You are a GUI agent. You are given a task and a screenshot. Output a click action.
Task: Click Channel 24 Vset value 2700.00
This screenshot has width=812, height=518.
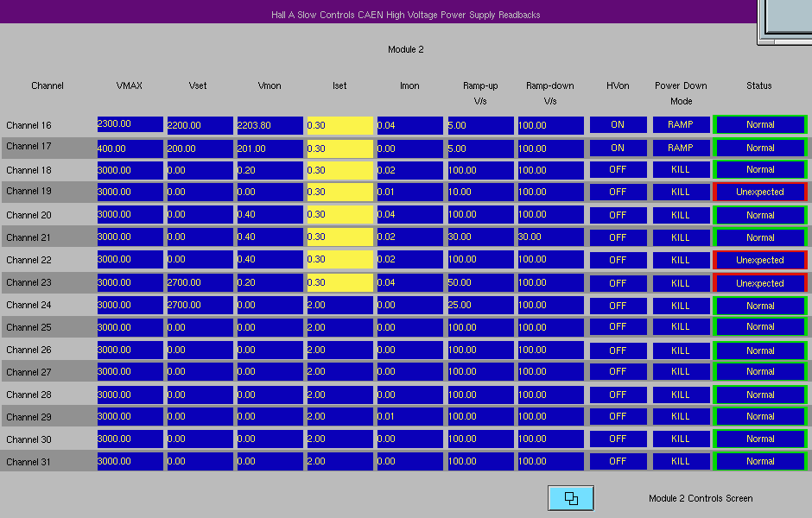pos(200,306)
